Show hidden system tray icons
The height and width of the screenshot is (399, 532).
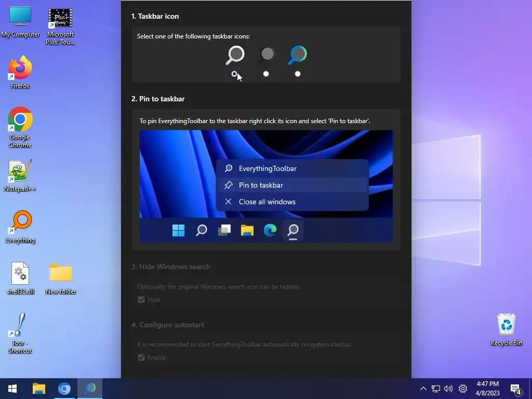coord(423,389)
